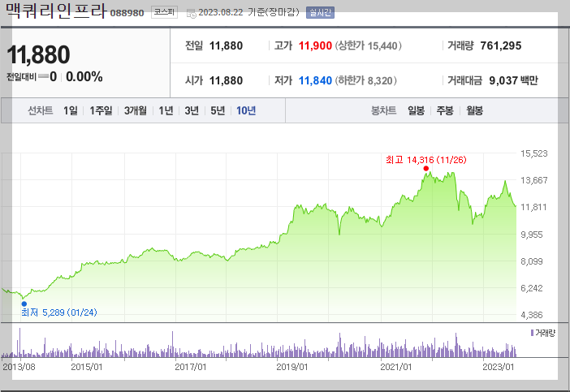Click the 0.00% change percentage
570x392 pixels.
84,76
